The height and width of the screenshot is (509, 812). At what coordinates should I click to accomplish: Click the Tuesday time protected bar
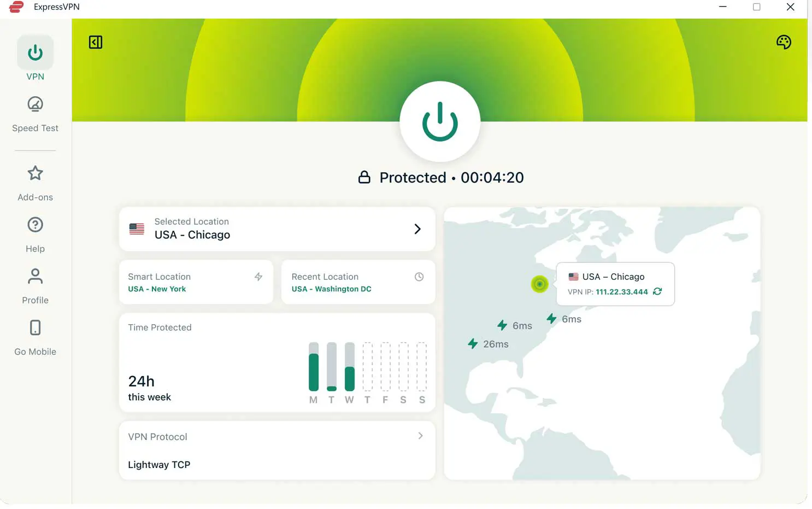coord(331,367)
